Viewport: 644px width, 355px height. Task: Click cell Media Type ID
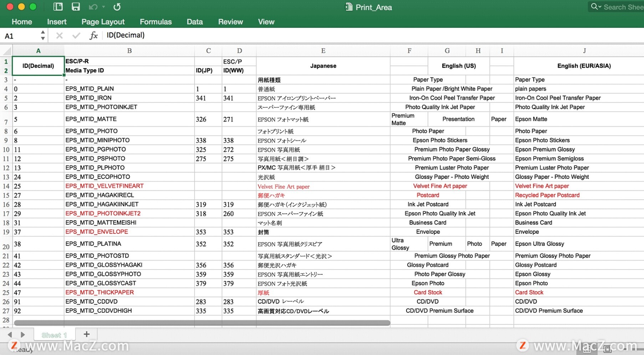click(x=129, y=71)
